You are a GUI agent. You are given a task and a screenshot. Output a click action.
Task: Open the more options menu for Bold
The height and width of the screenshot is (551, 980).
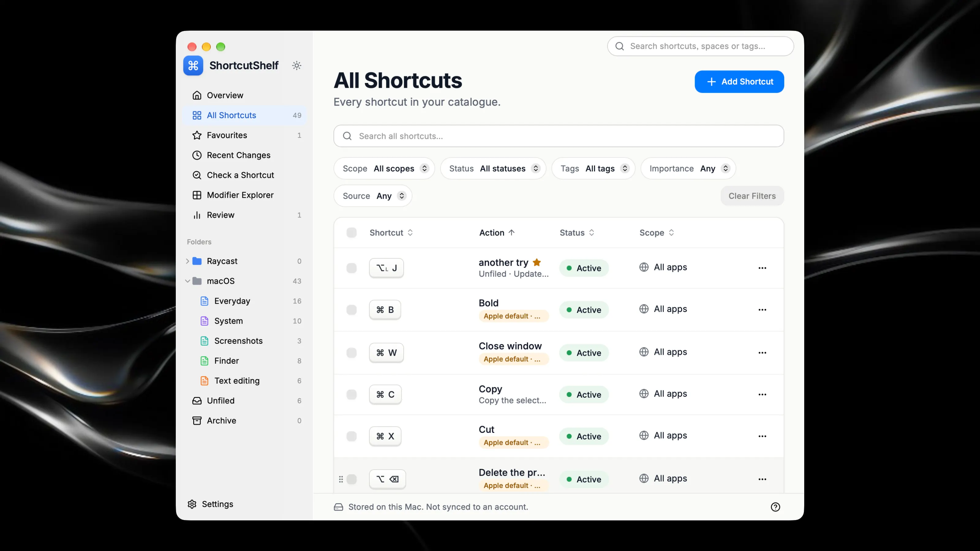tap(762, 309)
